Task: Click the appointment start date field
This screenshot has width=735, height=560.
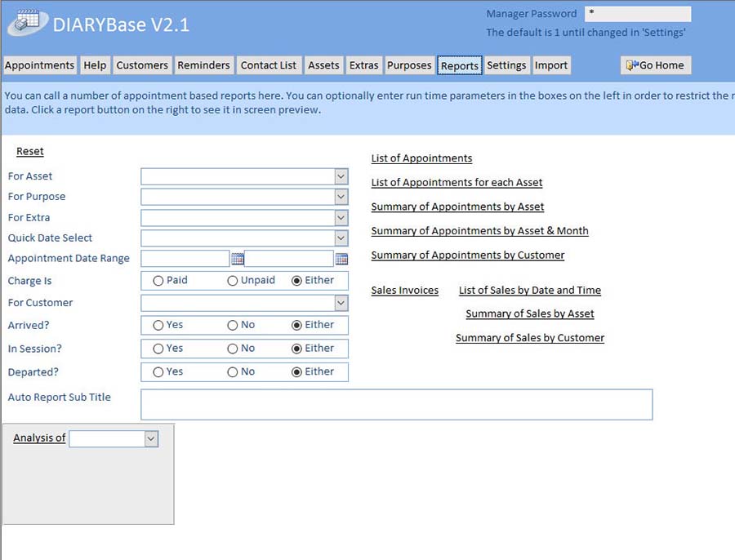Action: point(185,259)
